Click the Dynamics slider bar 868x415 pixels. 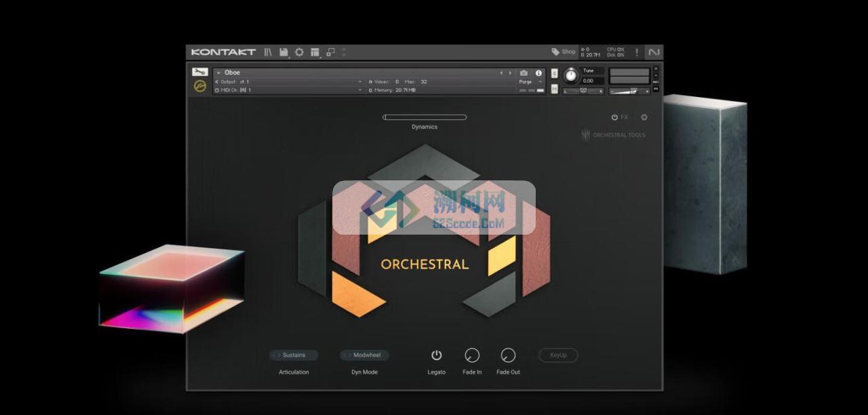point(425,117)
